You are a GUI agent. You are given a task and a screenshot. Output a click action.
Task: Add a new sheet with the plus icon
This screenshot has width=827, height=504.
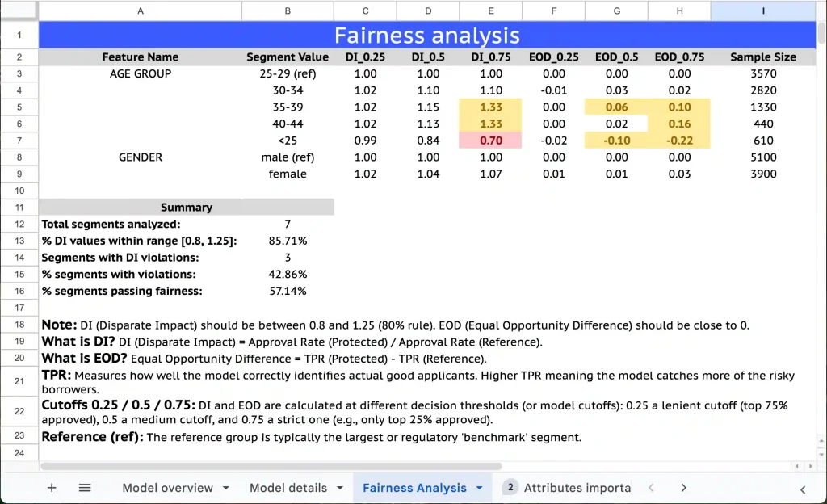(52, 487)
